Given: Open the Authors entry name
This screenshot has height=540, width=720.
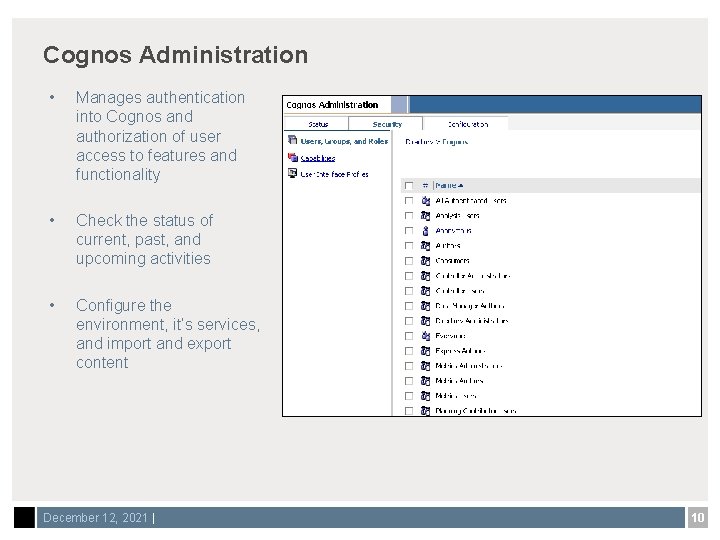Looking at the screenshot, I should click(448, 246).
